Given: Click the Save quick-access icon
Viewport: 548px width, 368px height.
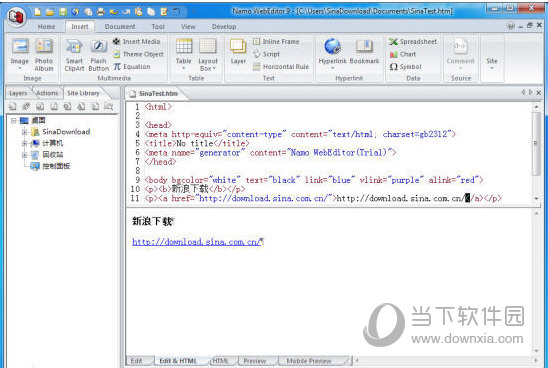Looking at the screenshot, I should 63,12.
